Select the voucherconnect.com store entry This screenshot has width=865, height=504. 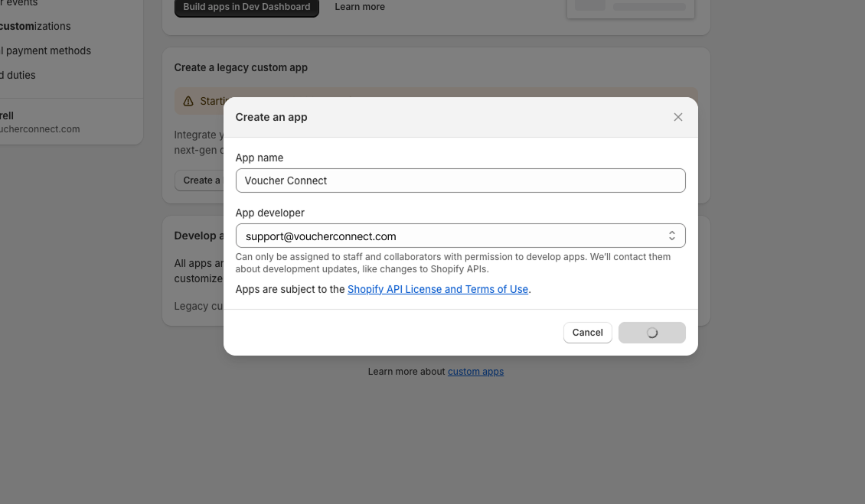point(38,122)
